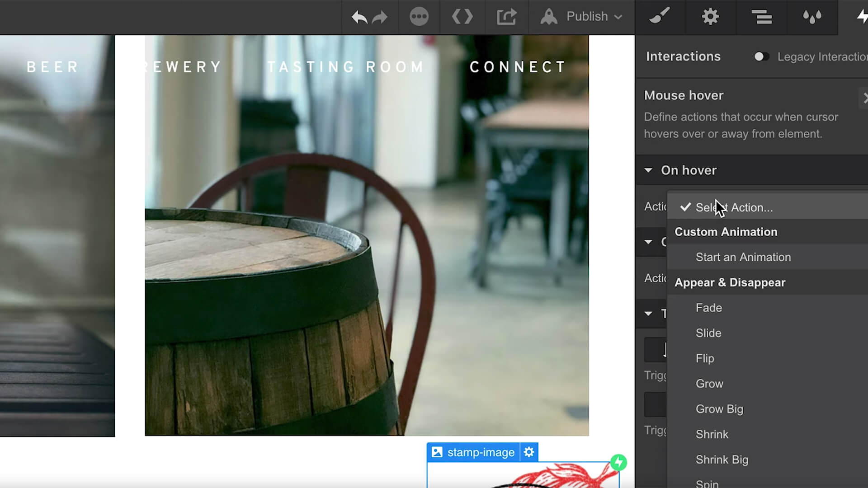The image size is (868, 488).
Task: Click the Undo arrow icon
Action: 359,17
